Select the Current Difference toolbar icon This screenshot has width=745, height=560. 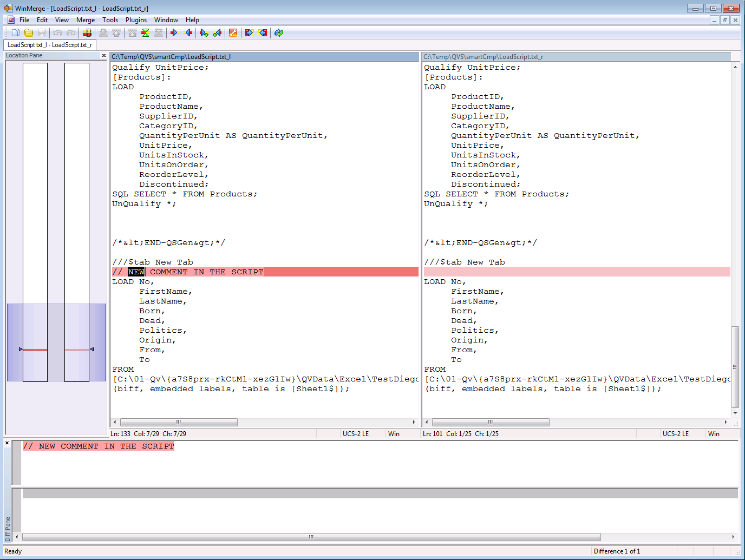coord(146,33)
